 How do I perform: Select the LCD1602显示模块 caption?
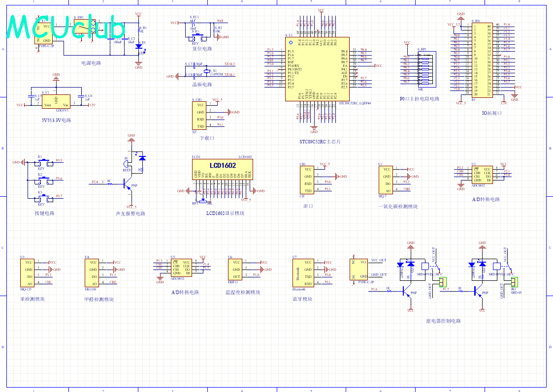[225, 213]
